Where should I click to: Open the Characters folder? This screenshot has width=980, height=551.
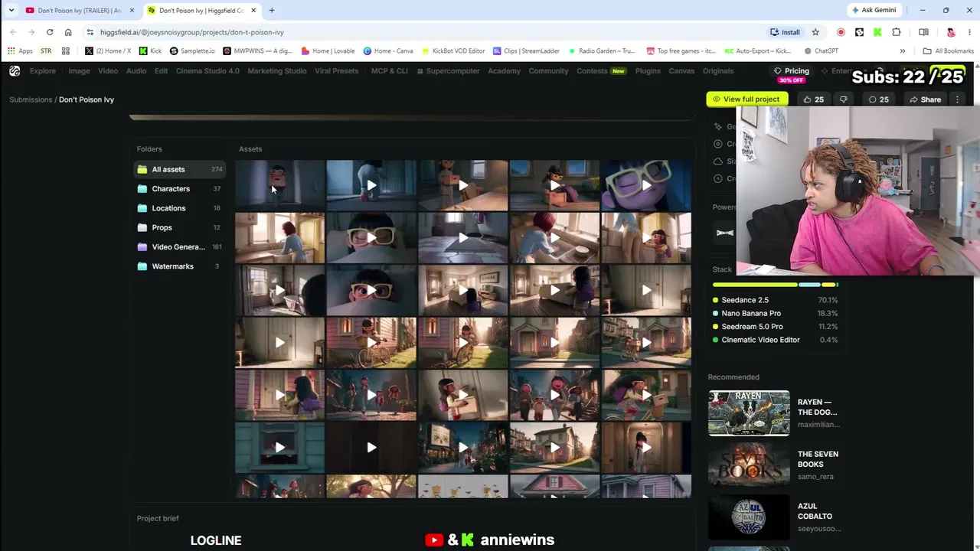(180, 189)
